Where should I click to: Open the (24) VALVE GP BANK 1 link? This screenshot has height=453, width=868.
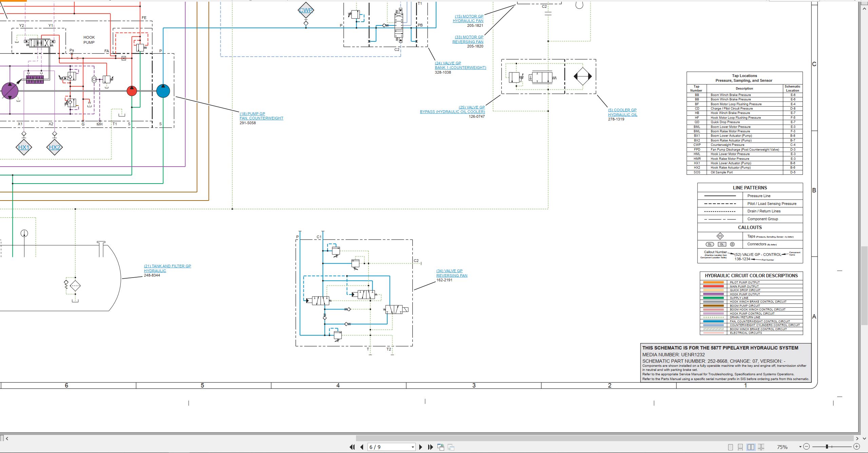tap(460, 65)
